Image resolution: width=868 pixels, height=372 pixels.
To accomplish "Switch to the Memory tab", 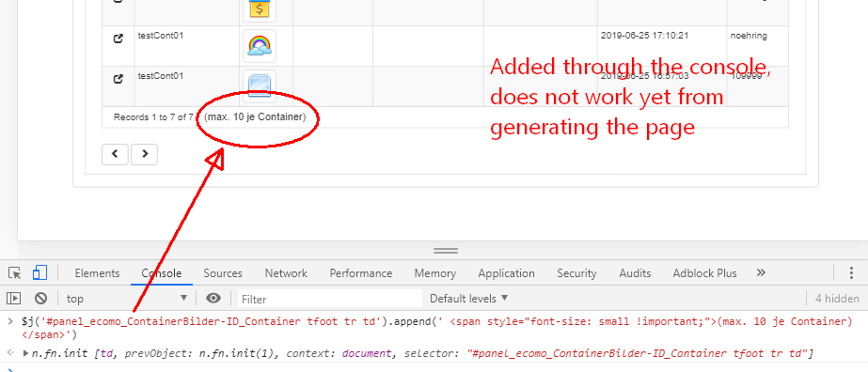I will click(x=435, y=273).
